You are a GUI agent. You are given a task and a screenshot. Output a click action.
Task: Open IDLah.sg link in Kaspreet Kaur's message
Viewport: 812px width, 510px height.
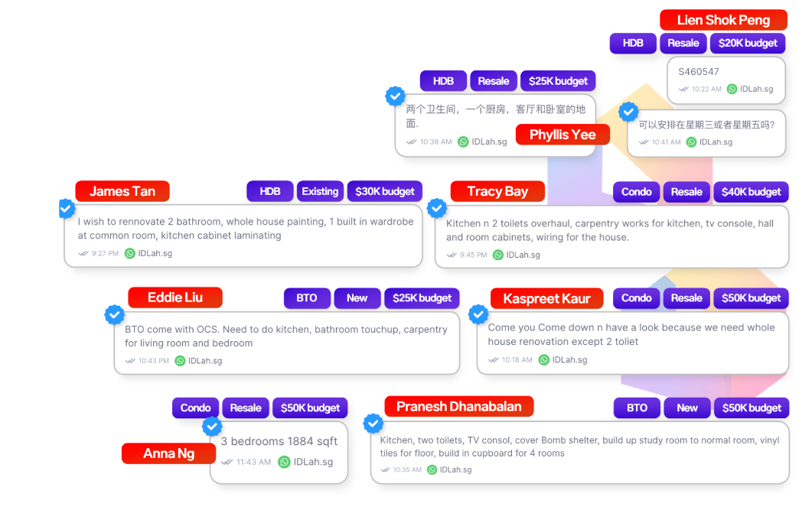click(569, 359)
